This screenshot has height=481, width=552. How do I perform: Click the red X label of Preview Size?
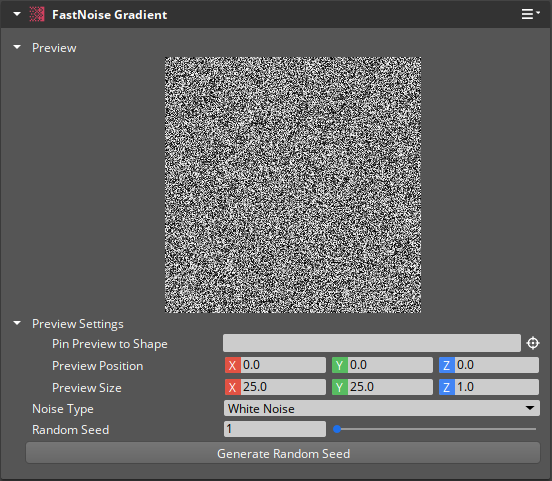[233, 387]
